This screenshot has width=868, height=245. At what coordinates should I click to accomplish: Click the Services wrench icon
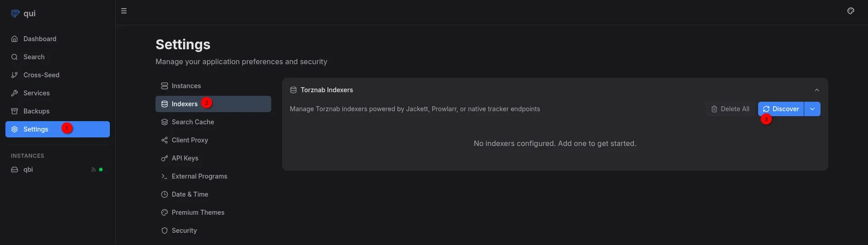click(14, 93)
